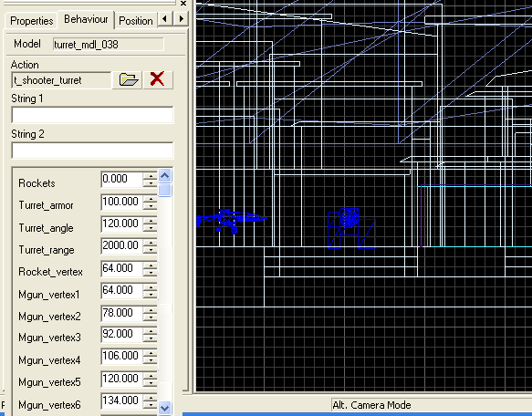
Task: Click the Mgun_vertex5 value field
Action: [121, 379]
